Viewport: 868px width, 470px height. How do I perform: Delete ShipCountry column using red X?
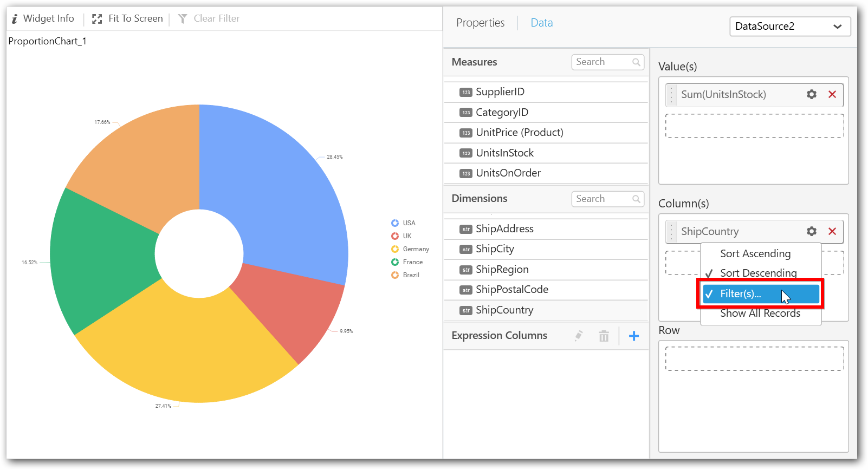(832, 231)
